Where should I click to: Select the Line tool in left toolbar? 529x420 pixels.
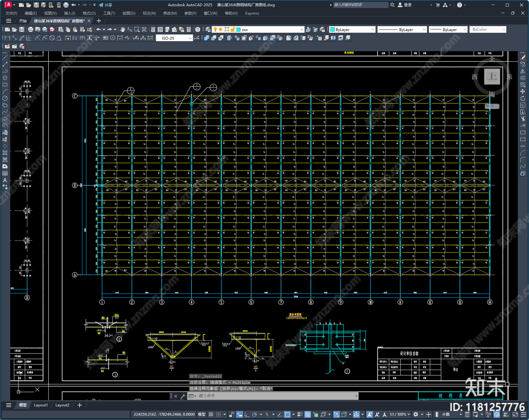[x=5, y=58]
